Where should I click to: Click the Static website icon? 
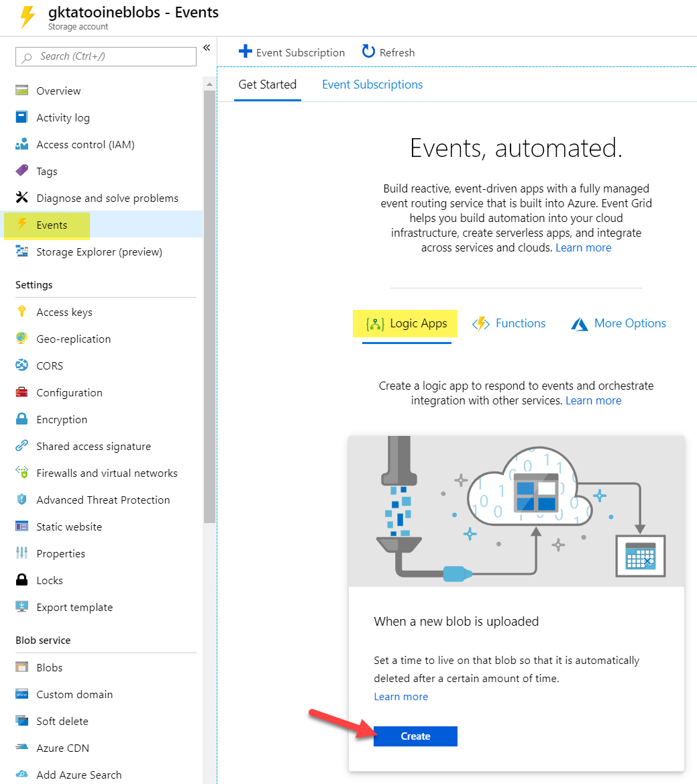pos(22,526)
